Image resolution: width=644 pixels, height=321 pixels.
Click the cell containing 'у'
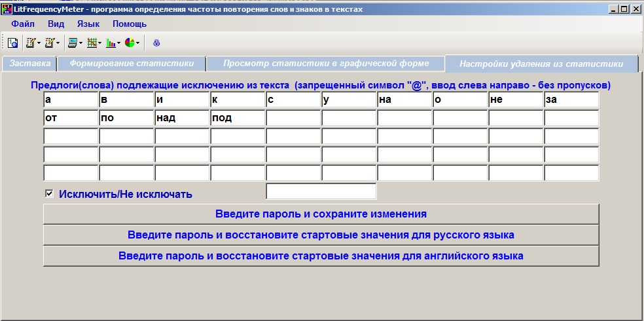coord(349,100)
